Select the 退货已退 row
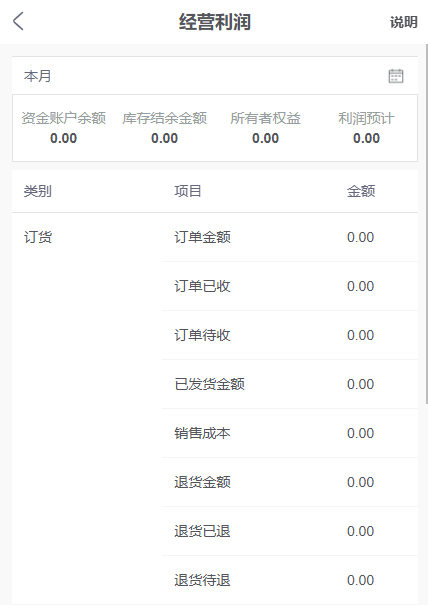This screenshot has height=605, width=428. click(x=290, y=531)
